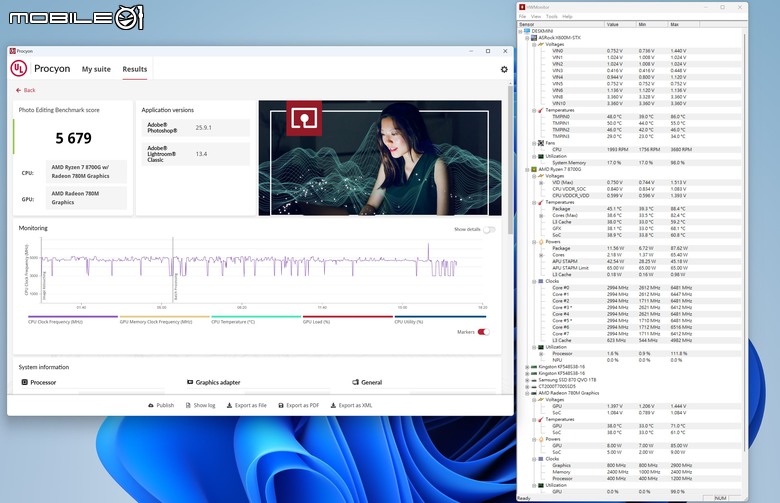
Task: Expand Cores node under Ryzen Powers
Action: 541,255
